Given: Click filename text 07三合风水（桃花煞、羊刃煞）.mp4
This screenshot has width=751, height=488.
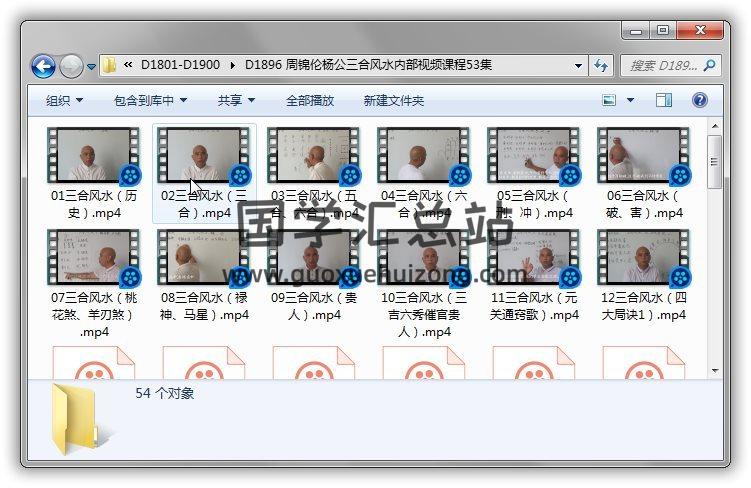Looking at the screenshot, I should pos(94,315).
